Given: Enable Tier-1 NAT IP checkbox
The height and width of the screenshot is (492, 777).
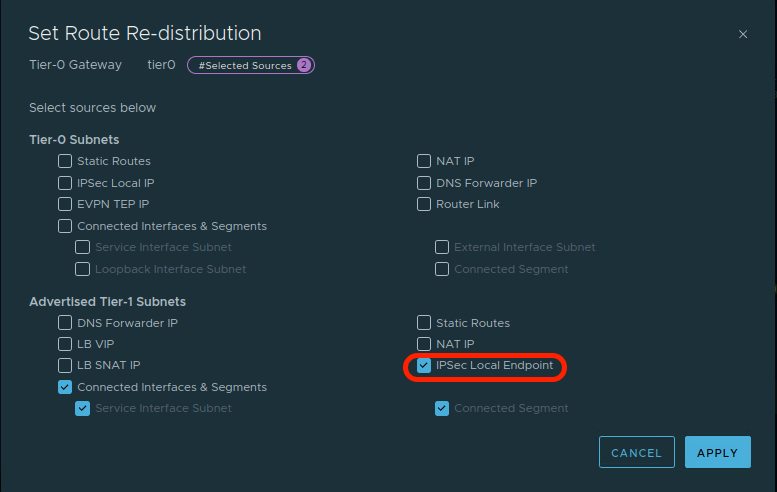Looking at the screenshot, I should tap(424, 344).
